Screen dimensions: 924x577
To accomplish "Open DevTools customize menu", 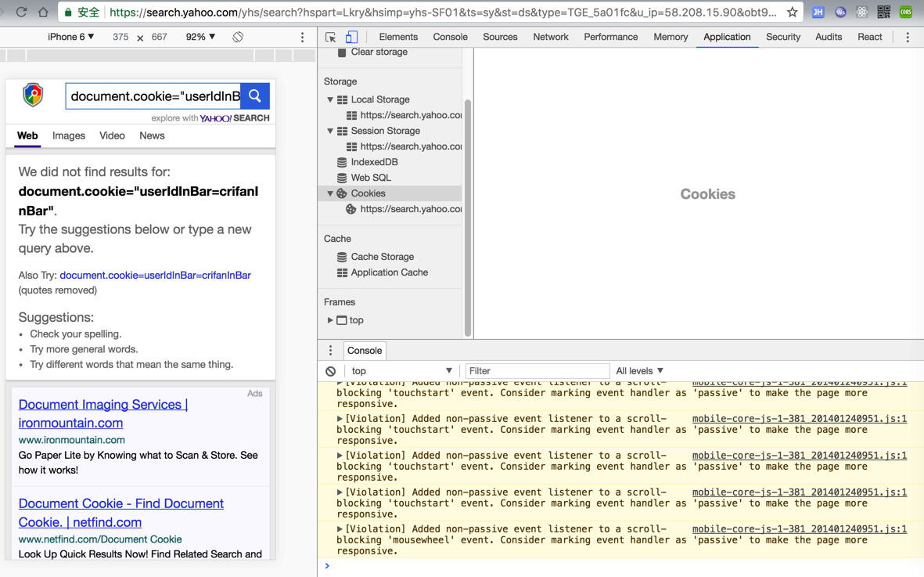I will (x=908, y=37).
